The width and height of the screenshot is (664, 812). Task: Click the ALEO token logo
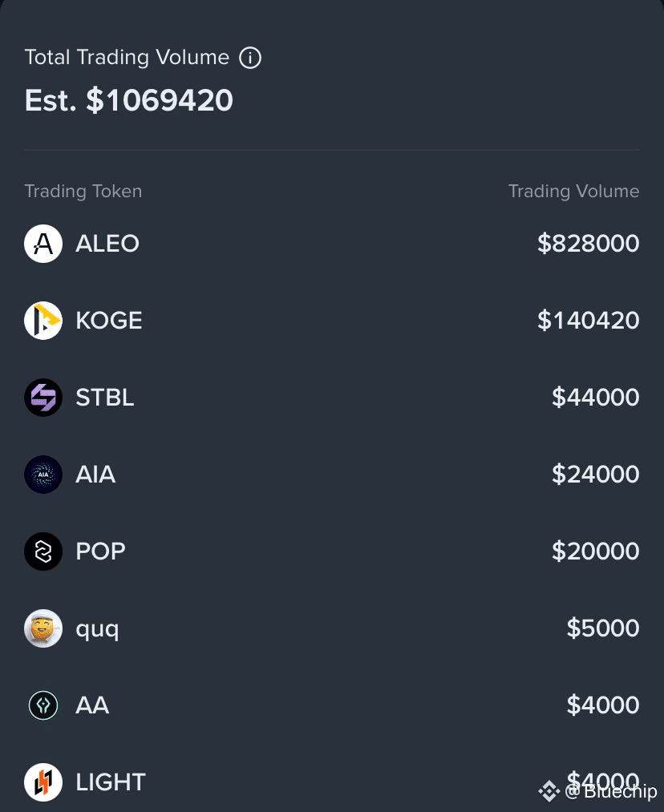tap(43, 244)
